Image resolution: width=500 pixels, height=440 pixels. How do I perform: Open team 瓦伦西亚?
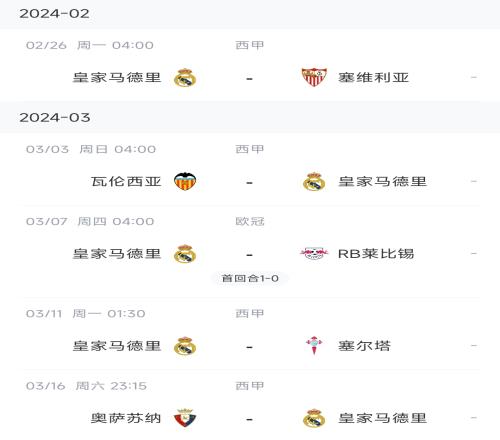pos(126,182)
